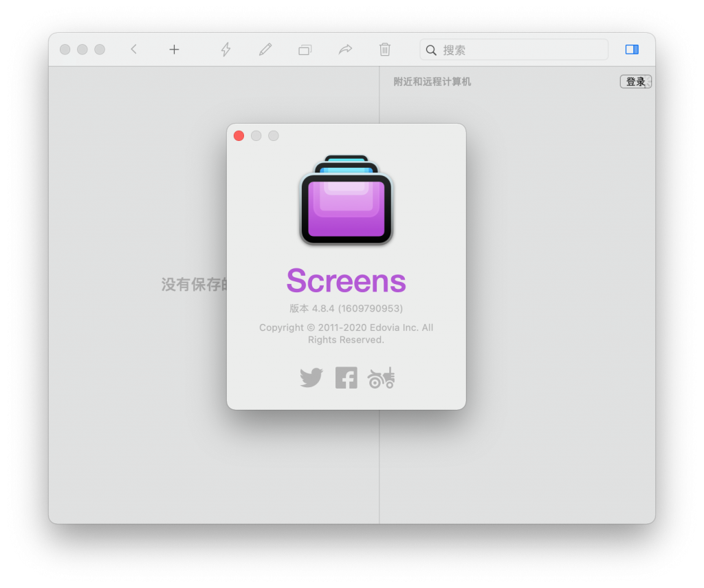This screenshot has width=704, height=588.
Task: Click the Screens app icon image
Action: [346, 200]
